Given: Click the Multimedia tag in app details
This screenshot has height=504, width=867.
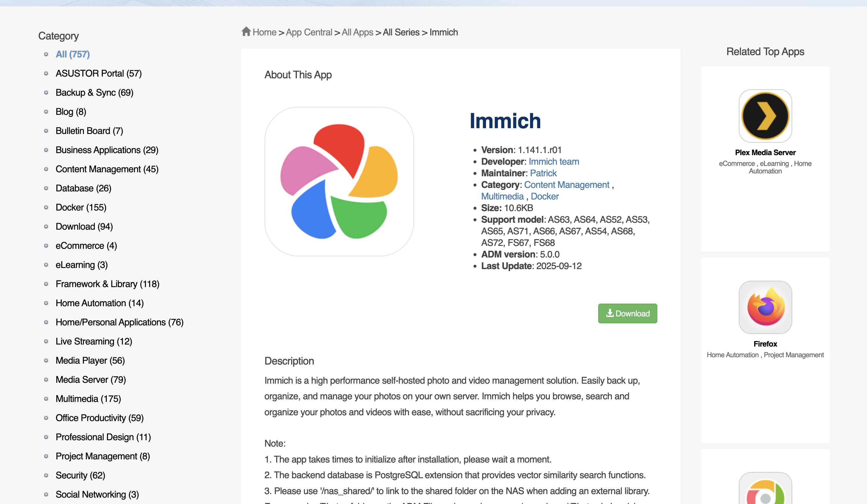Looking at the screenshot, I should click(x=502, y=196).
